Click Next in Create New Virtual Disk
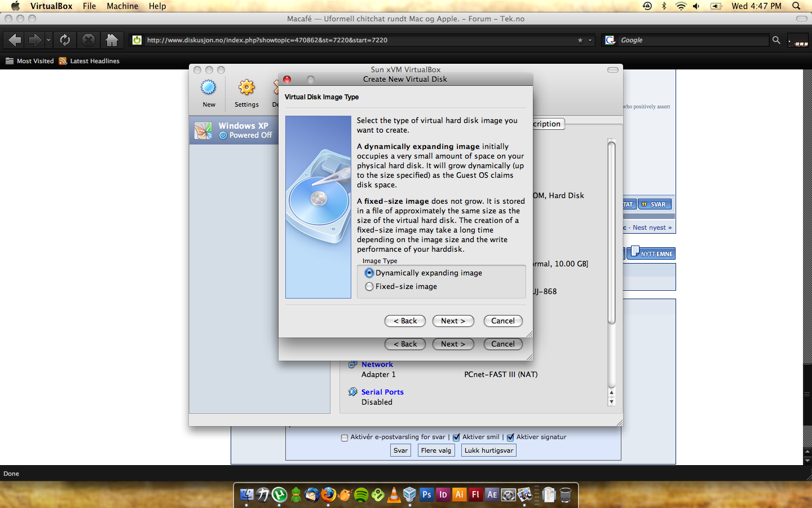Screen dimensions: 812x508 click(453, 321)
